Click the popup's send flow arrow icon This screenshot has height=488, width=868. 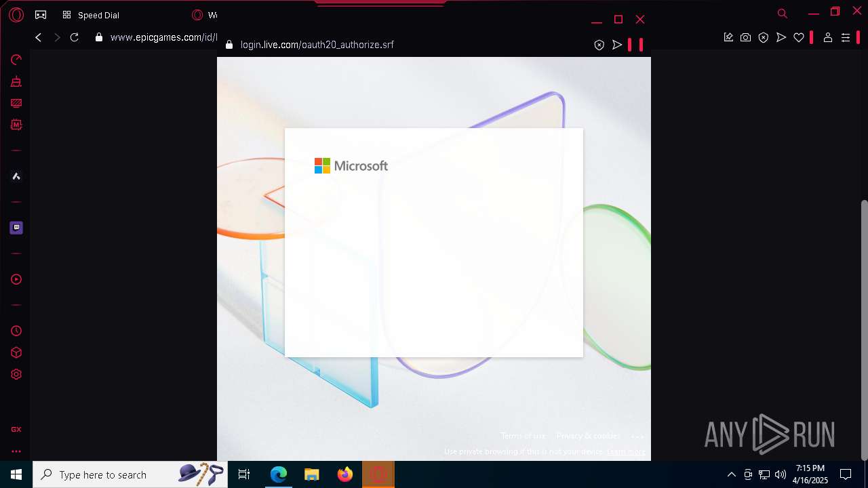pos(617,45)
